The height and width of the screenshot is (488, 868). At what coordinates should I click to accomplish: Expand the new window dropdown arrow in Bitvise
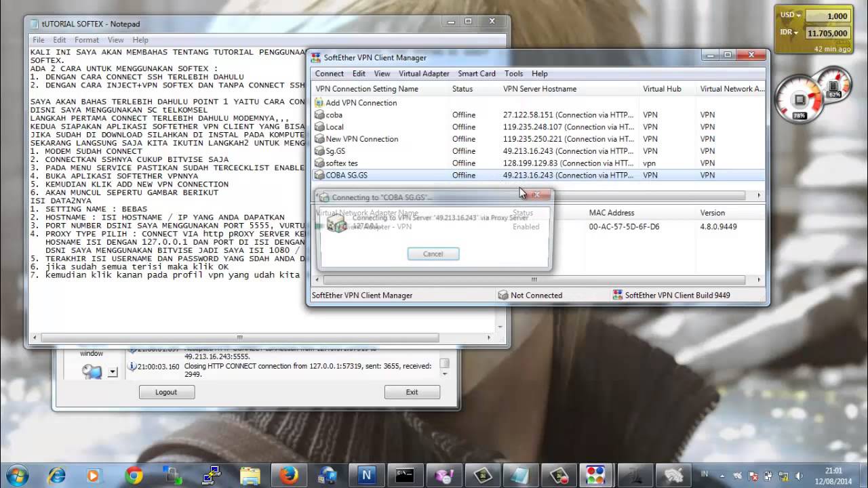pyautogui.click(x=113, y=371)
